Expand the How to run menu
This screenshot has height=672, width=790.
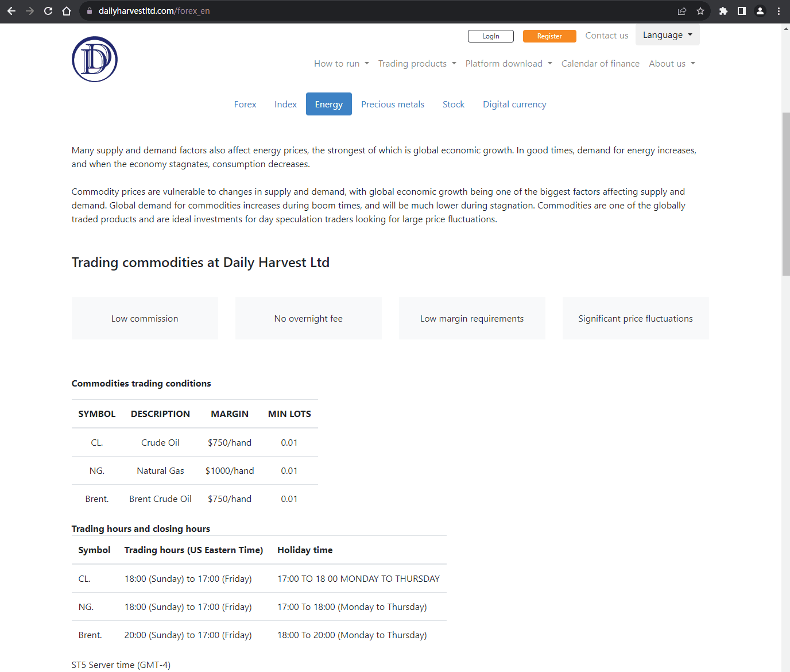coord(342,64)
